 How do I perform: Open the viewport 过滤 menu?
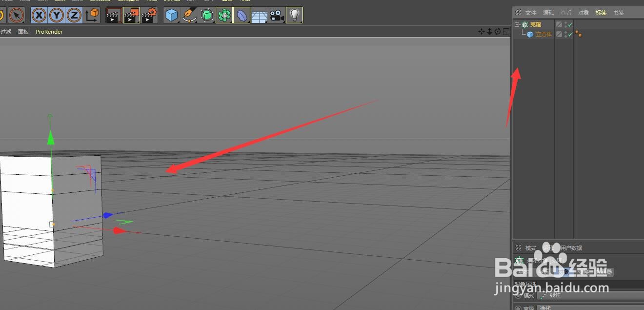[x=5, y=32]
